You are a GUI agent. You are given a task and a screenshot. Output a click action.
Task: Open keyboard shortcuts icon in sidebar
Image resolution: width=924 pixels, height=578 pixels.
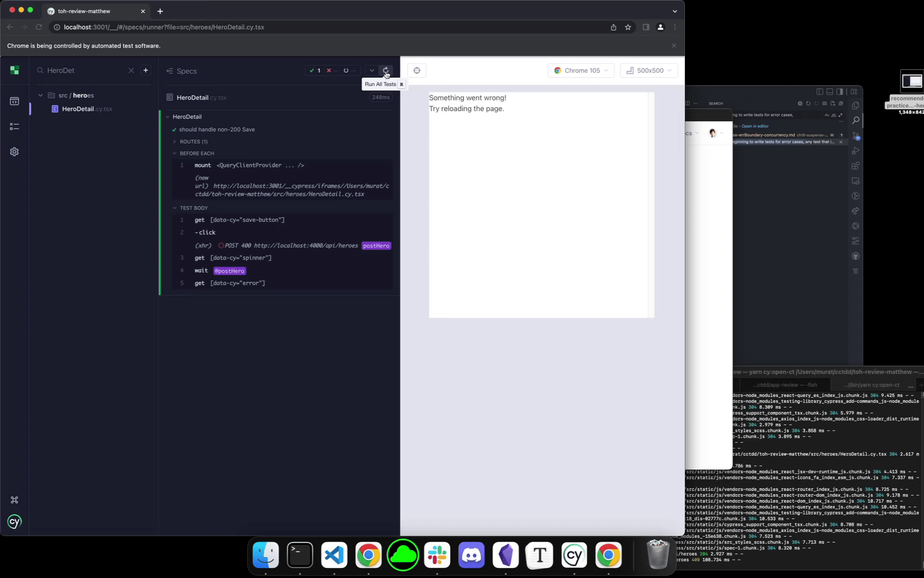14,500
